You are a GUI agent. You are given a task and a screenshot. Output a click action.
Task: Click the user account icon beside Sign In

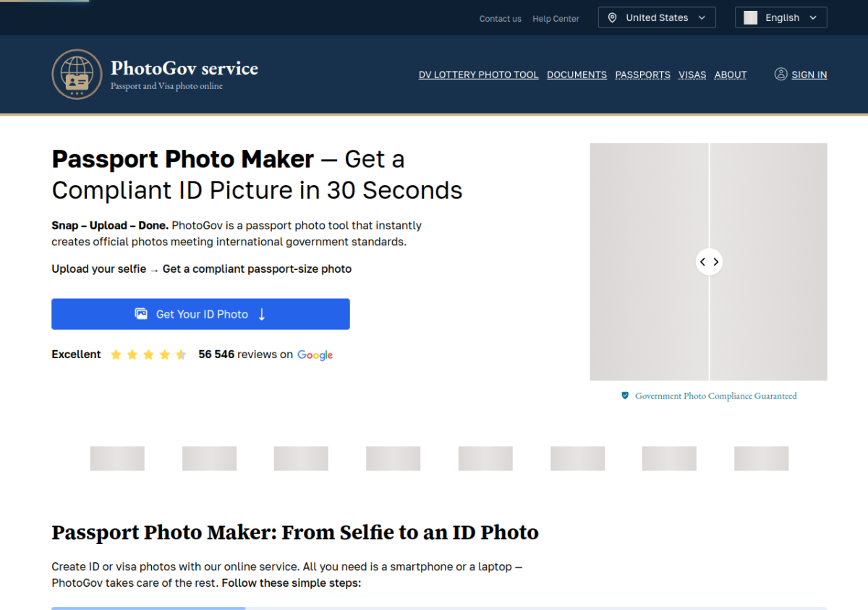[x=780, y=74]
